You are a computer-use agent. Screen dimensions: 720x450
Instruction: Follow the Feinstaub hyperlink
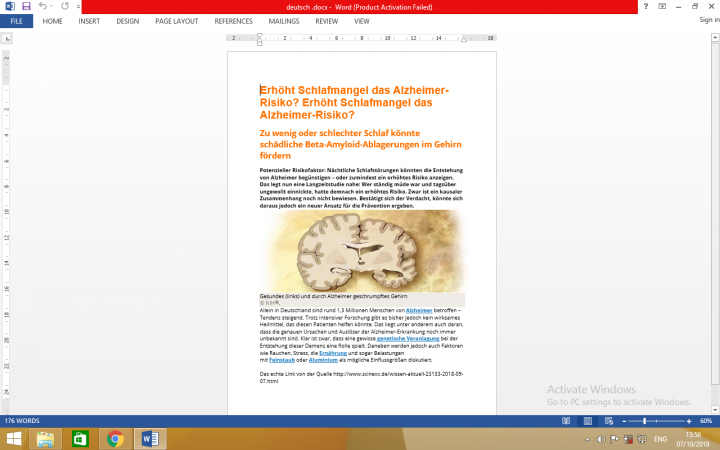282,360
